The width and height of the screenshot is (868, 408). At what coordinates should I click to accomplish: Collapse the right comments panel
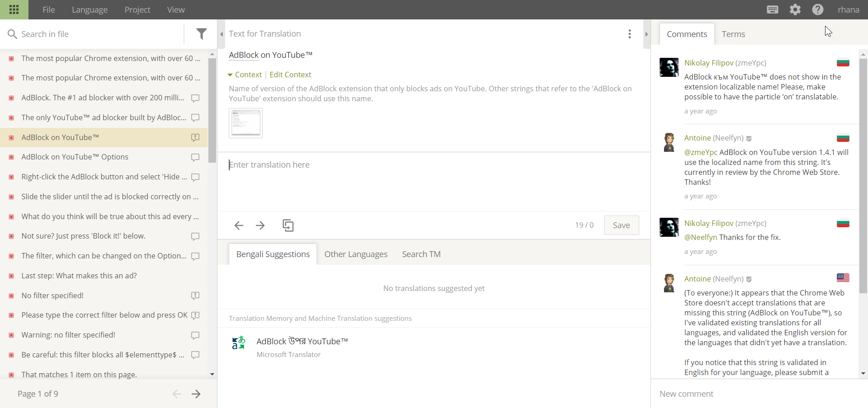click(x=646, y=34)
